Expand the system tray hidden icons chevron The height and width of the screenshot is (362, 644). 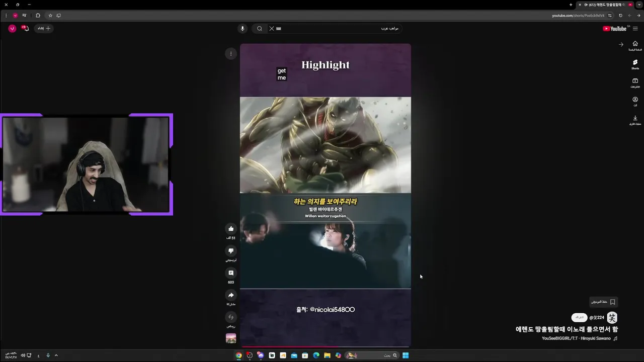point(56,355)
